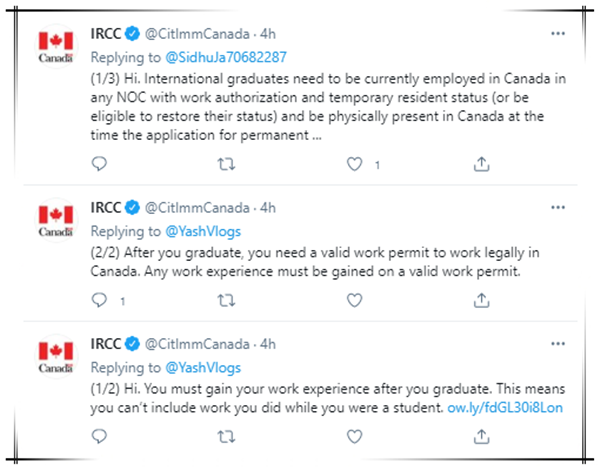Share the (2/2) valid work permit tweet
This screenshot has width=600, height=470.
[x=481, y=300]
